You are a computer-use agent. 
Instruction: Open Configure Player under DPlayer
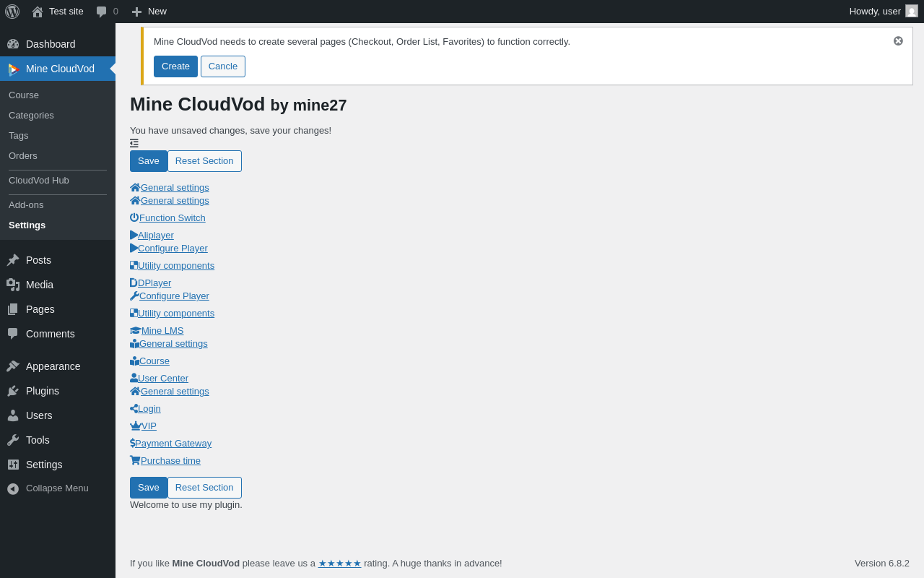point(174,296)
